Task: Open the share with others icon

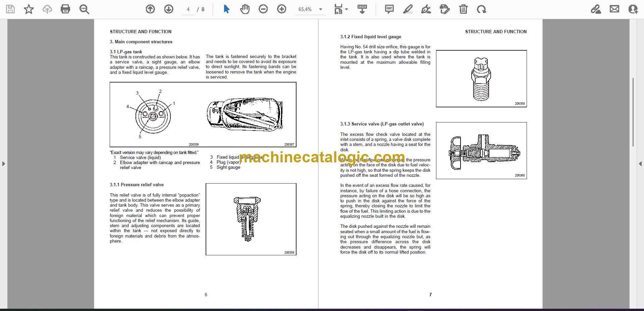Action: (633, 9)
